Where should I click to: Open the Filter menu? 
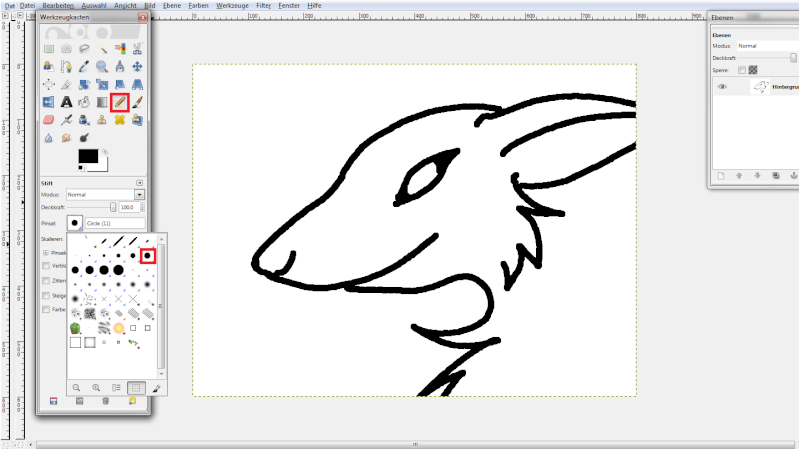point(263,6)
